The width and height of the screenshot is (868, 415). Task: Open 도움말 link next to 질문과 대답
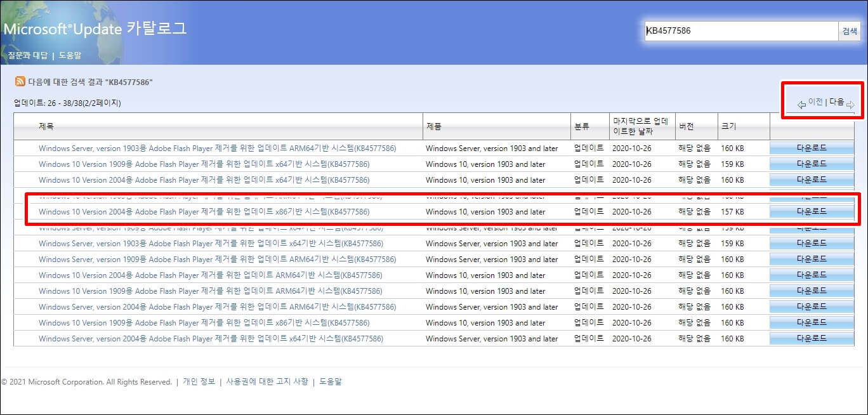click(70, 55)
